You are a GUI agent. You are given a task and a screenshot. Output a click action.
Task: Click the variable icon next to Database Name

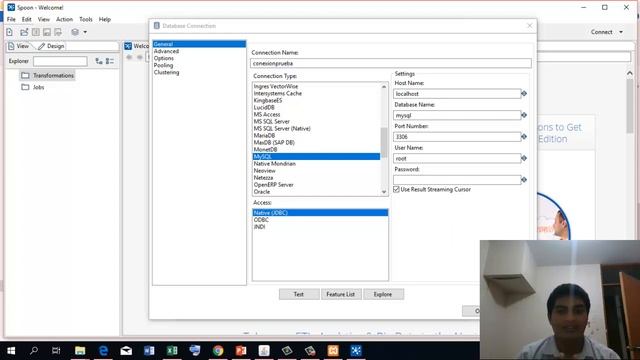coord(524,115)
